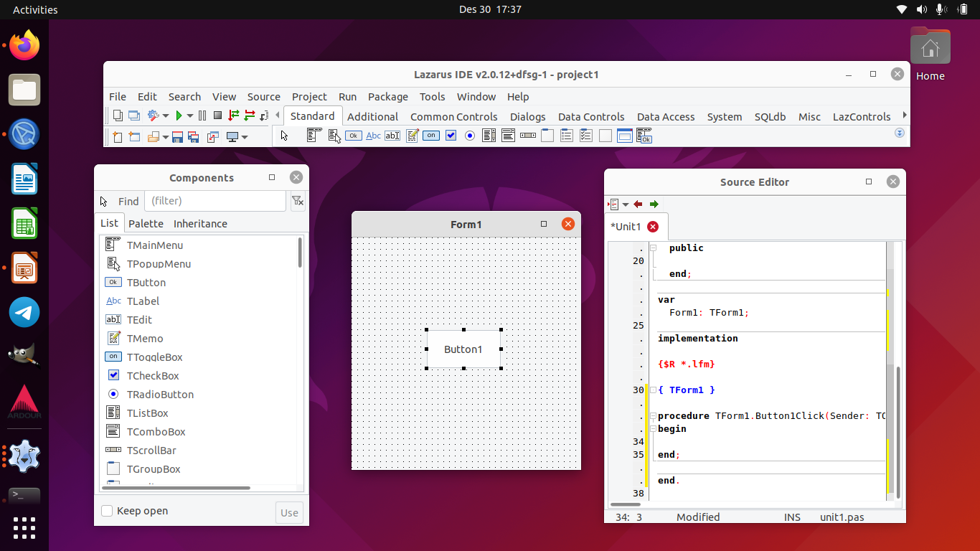Launch Telegram from the dock
The image size is (980, 551).
point(24,312)
